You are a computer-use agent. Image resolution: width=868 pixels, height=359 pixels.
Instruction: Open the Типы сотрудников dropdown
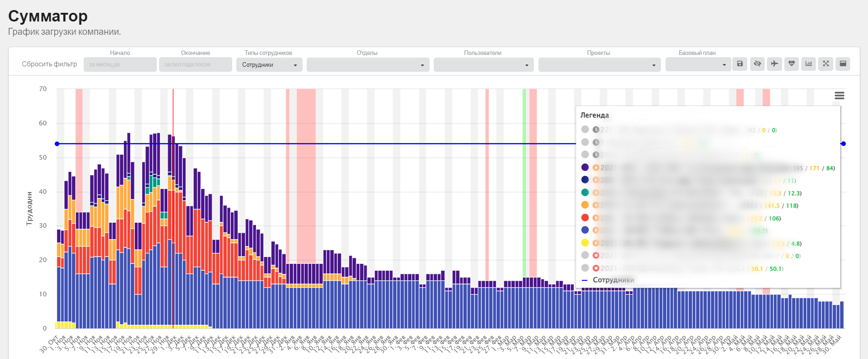click(269, 64)
